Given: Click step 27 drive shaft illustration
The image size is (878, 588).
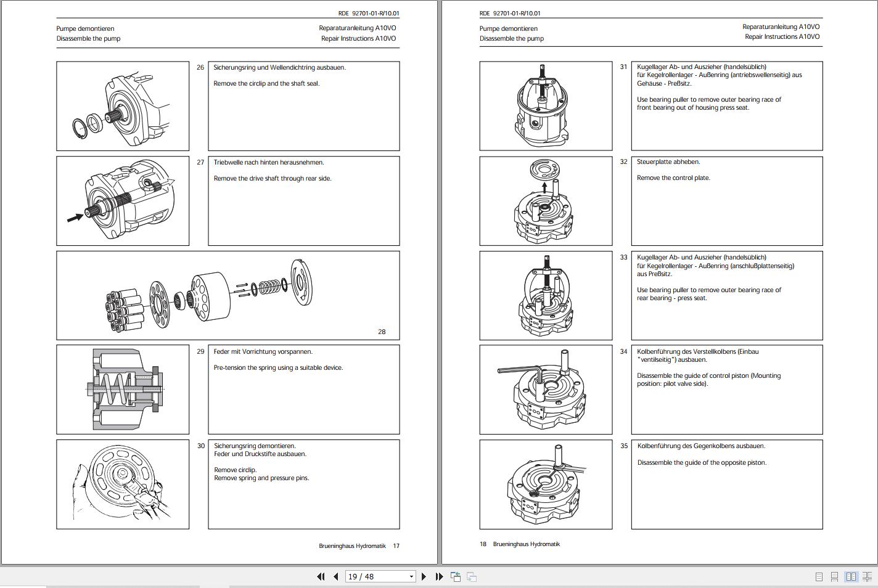Looking at the screenshot, I should point(123,201).
